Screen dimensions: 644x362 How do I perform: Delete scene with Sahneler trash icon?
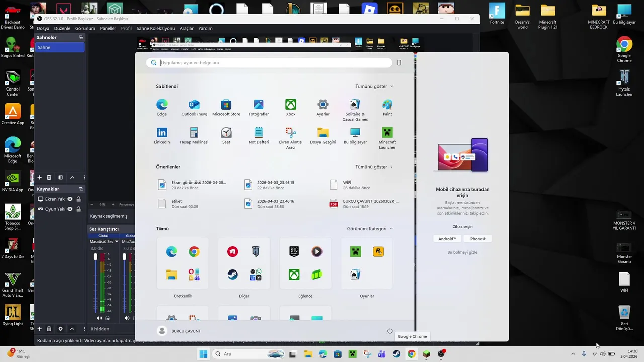coord(49,177)
